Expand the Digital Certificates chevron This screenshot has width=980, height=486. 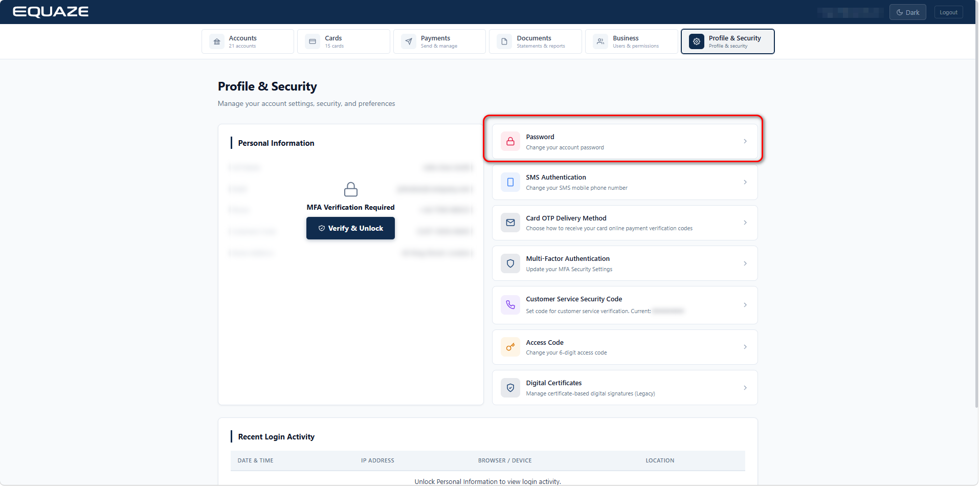pyautogui.click(x=745, y=388)
